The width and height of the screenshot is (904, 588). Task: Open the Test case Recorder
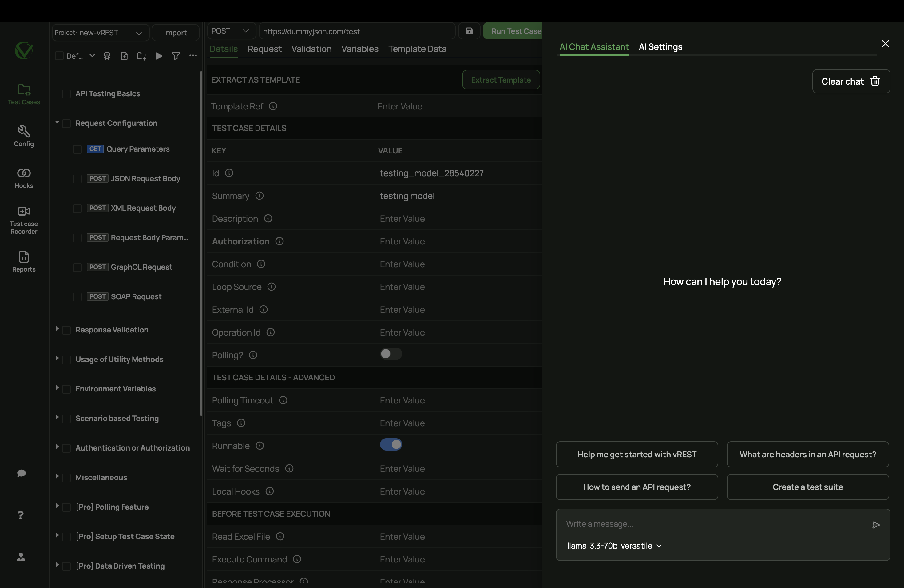[x=24, y=220]
